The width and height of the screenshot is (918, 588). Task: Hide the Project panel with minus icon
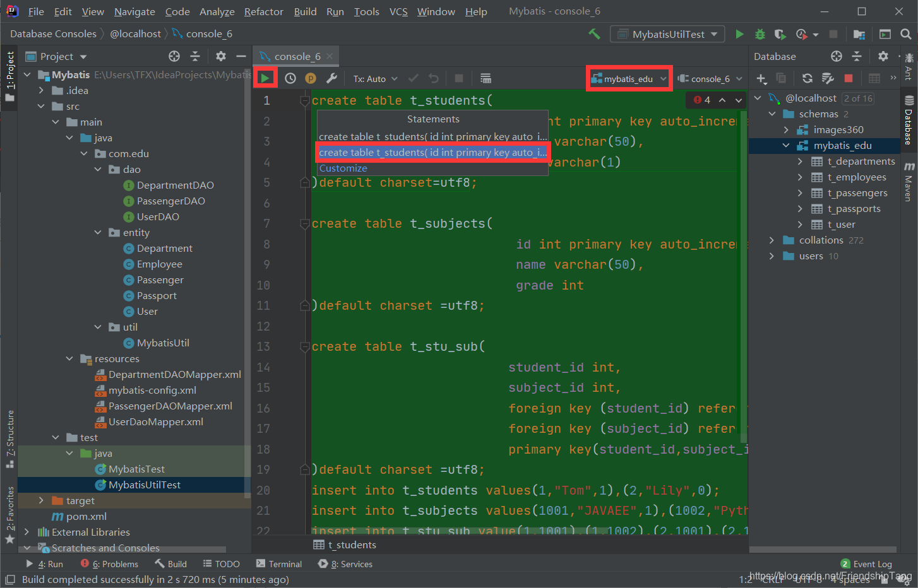[241, 56]
